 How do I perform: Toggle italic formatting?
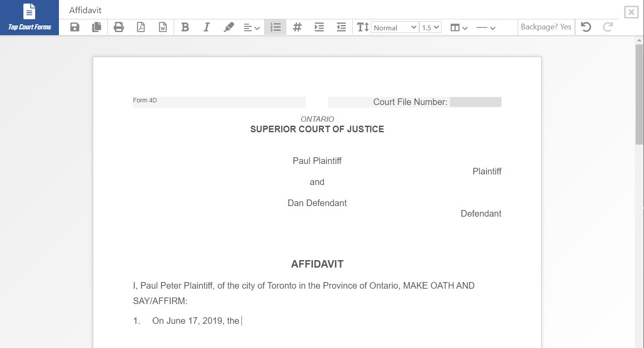click(x=207, y=27)
